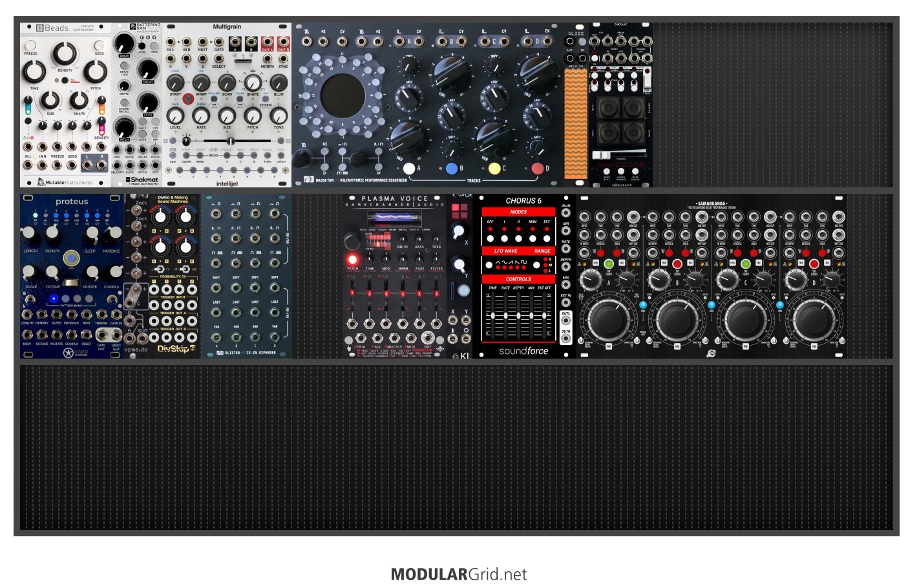Toggle the LATCH button on Multigrain

point(281,156)
